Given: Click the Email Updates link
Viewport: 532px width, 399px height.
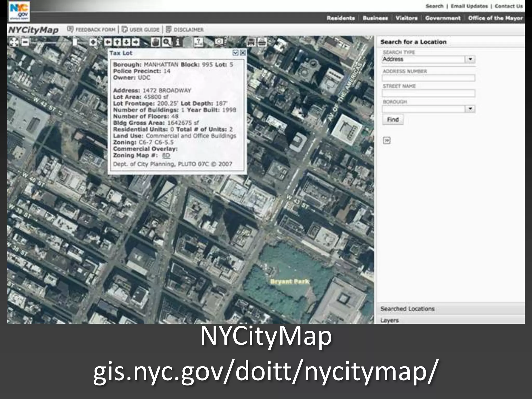Looking at the screenshot, I should tap(469, 6).
